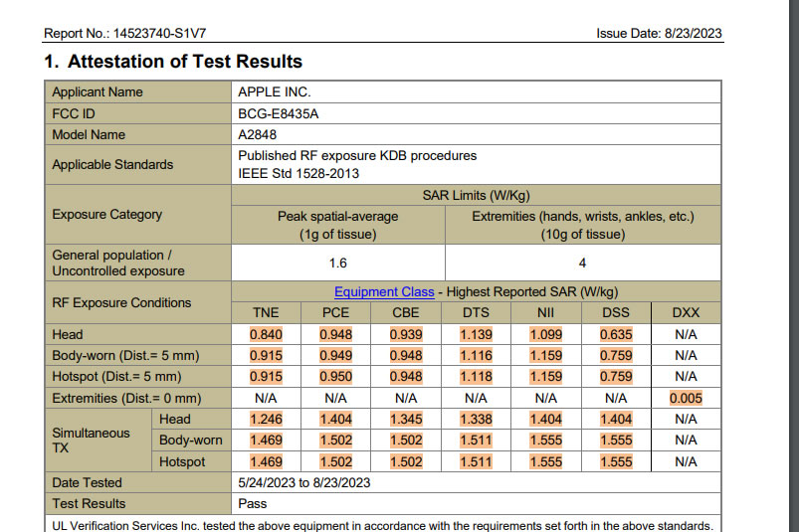Select the extremities SAR limit value 4
799x532 pixels.
pyautogui.click(x=582, y=264)
